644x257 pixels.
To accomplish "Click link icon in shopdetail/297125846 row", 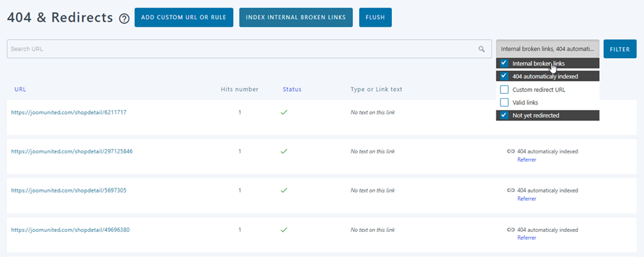I will pyautogui.click(x=511, y=151).
